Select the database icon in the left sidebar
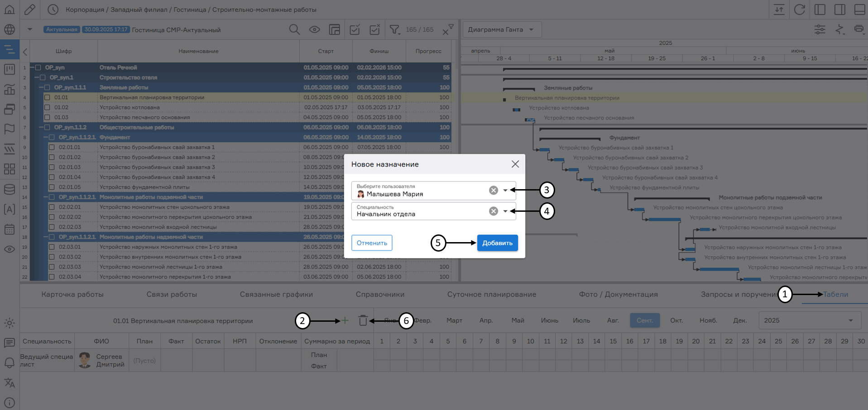This screenshot has height=410, width=868. [x=10, y=189]
